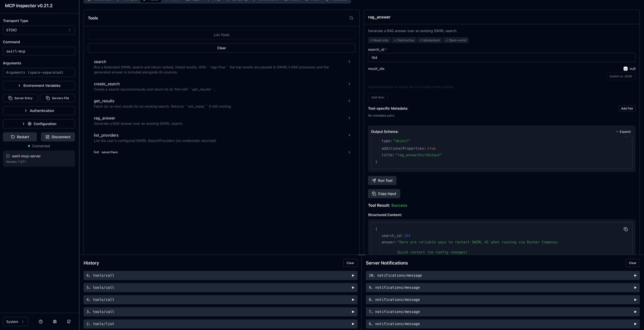Expand history entry 4. tools/call

pos(220,300)
